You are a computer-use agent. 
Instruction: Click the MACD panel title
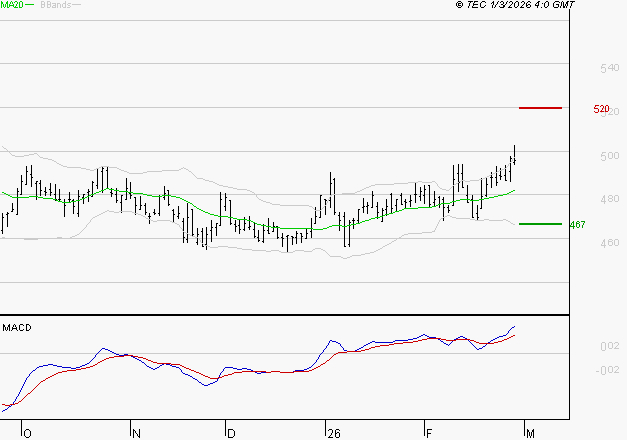(x=17, y=328)
